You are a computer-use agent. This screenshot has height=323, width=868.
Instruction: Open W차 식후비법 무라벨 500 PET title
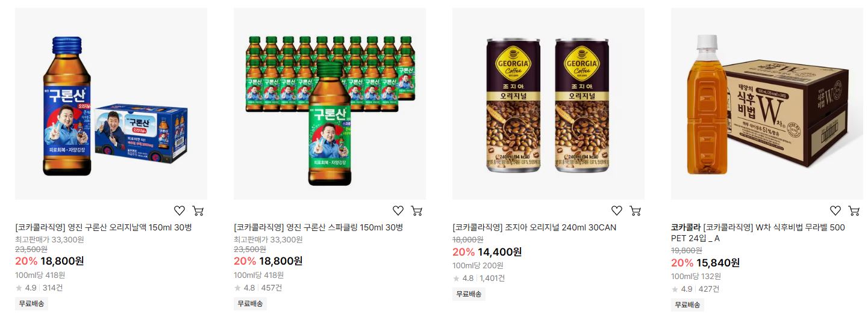(x=758, y=233)
